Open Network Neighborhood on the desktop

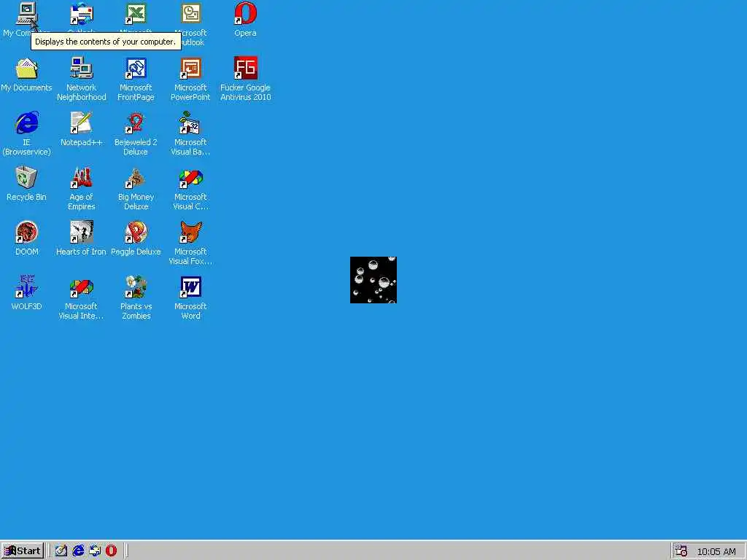pyautogui.click(x=82, y=68)
